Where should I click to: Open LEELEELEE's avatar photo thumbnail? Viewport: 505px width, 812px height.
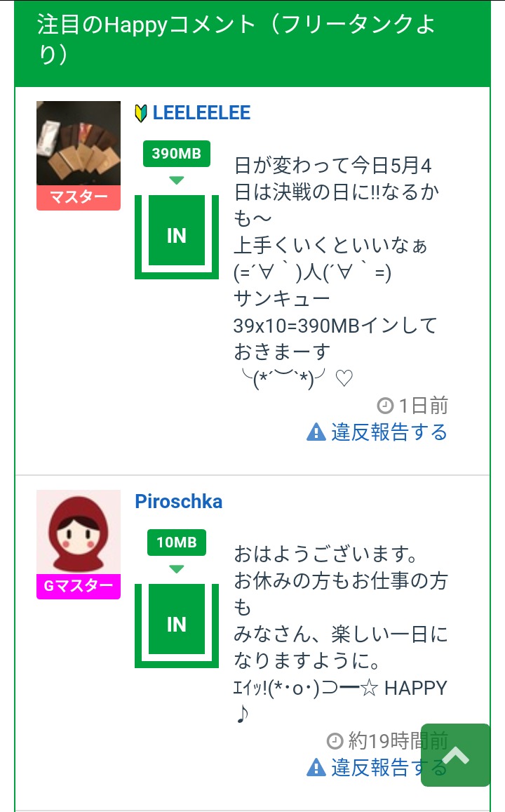(x=79, y=143)
